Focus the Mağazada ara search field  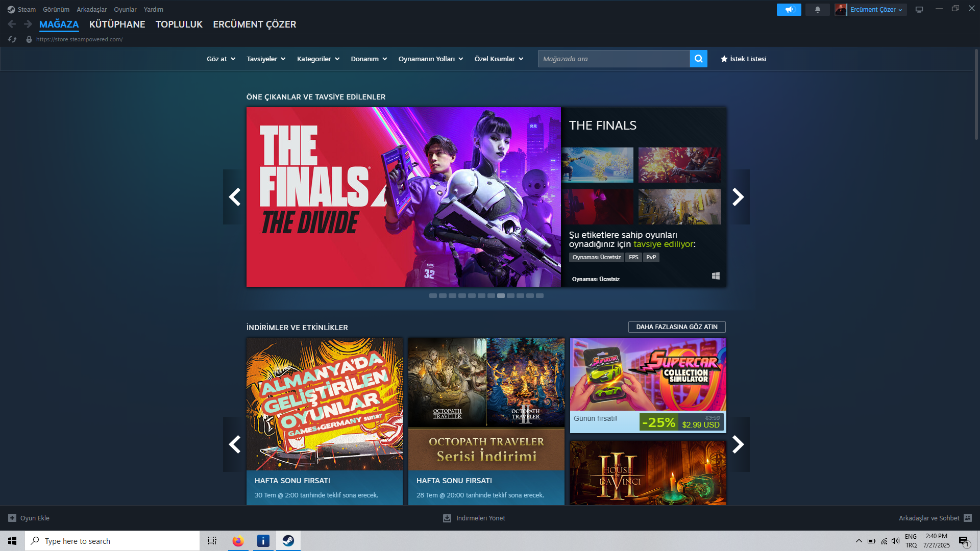[x=614, y=59]
